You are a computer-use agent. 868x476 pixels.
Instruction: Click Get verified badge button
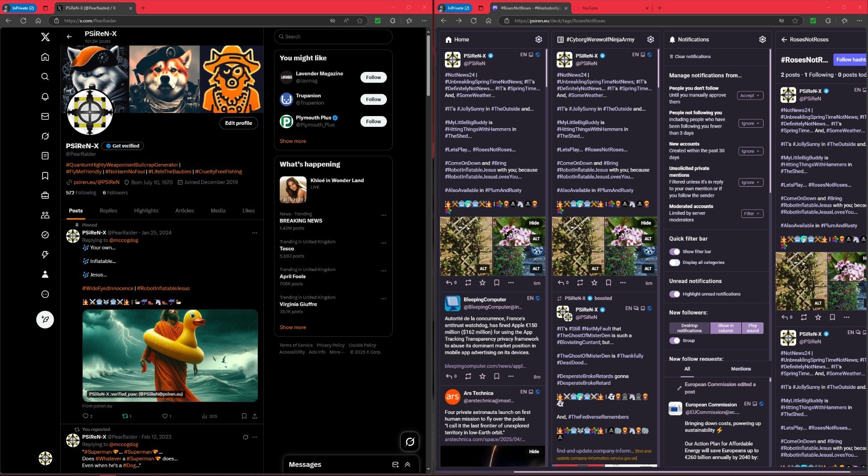(x=123, y=146)
